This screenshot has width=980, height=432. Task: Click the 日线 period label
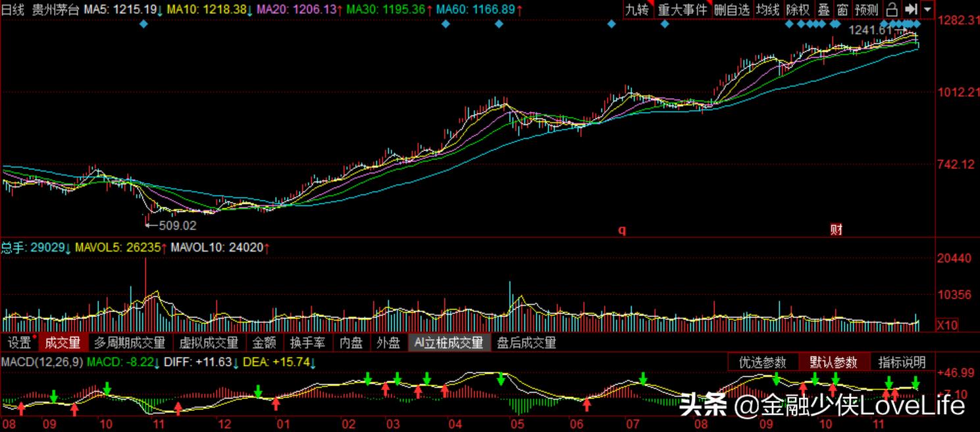(x=13, y=10)
